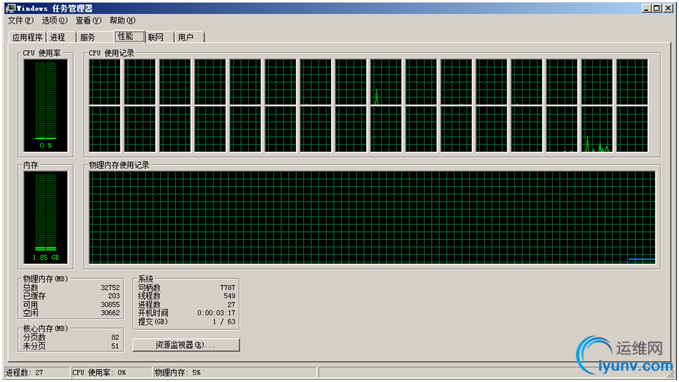Click the 总数 value 32752

[110, 288]
